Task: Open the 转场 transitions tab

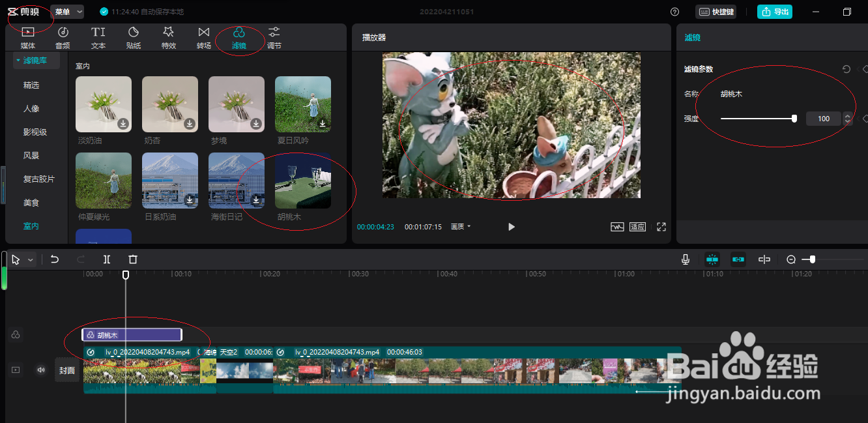Action: 204,38
